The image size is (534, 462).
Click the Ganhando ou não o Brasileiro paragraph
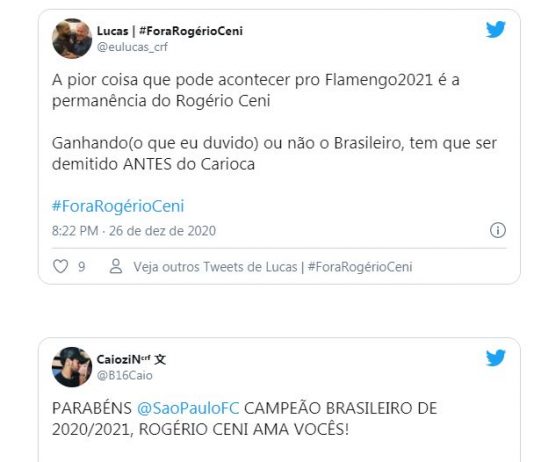coord(274,154)
